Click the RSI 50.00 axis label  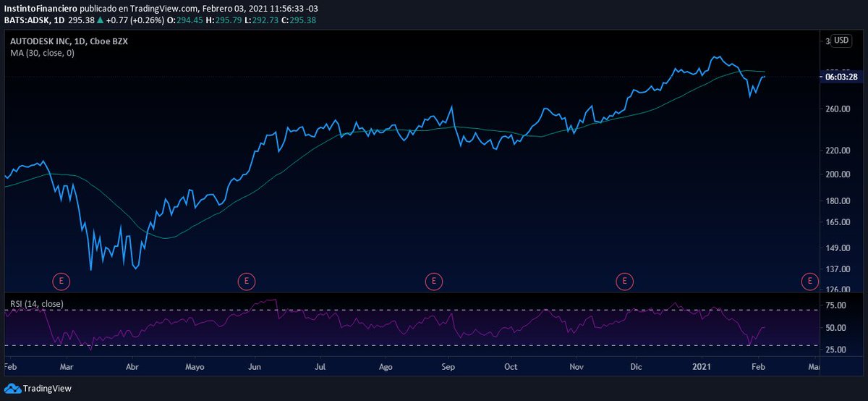pos(835,328)
